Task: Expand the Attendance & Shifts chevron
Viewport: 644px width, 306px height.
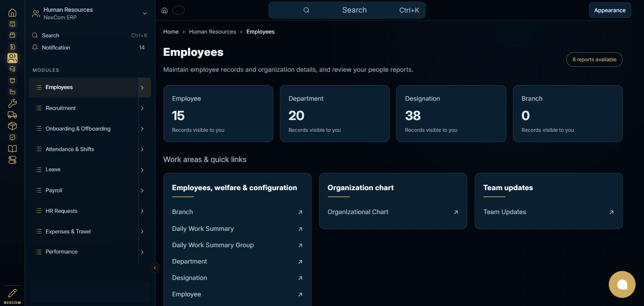Action: pyautogui.click(x=142, y=149)
